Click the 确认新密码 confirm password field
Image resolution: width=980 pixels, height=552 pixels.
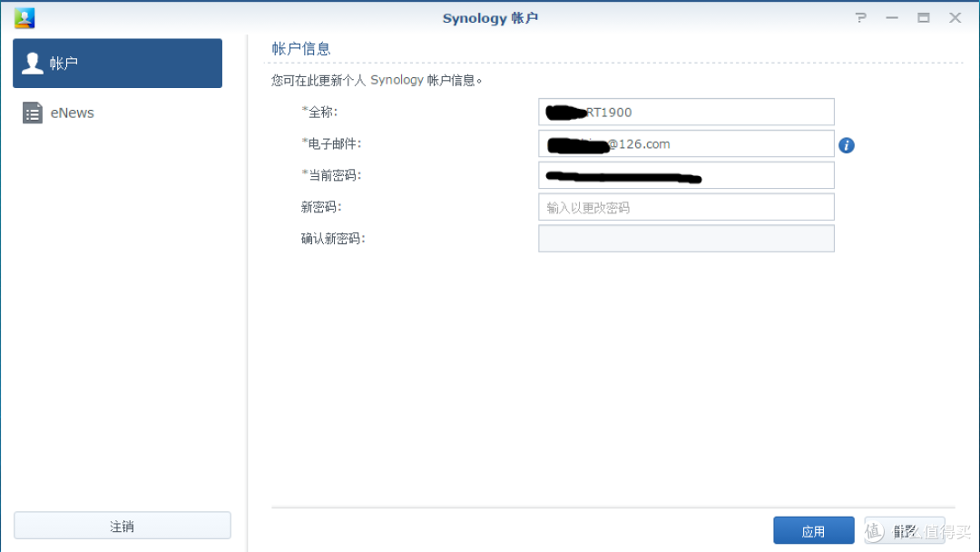686,238
